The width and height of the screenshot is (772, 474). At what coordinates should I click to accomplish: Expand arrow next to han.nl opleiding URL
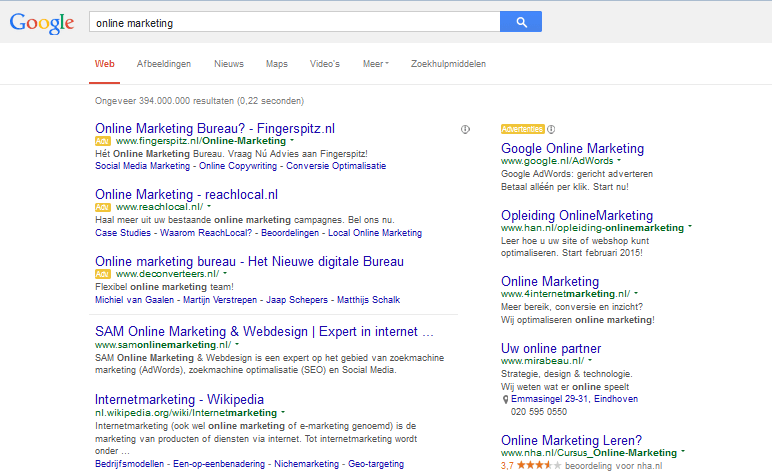(690, 227)
